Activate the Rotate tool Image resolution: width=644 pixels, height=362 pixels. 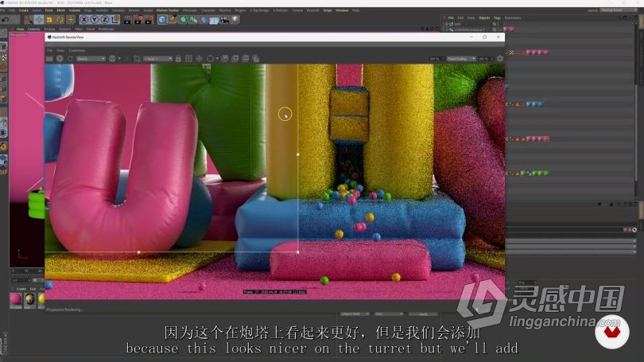coord(60,19)
